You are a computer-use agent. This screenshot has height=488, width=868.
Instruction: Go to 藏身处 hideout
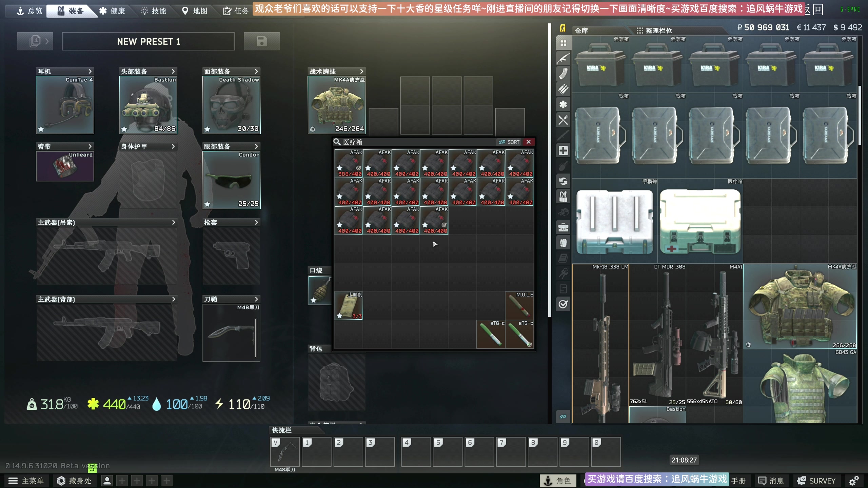[75, 481]
